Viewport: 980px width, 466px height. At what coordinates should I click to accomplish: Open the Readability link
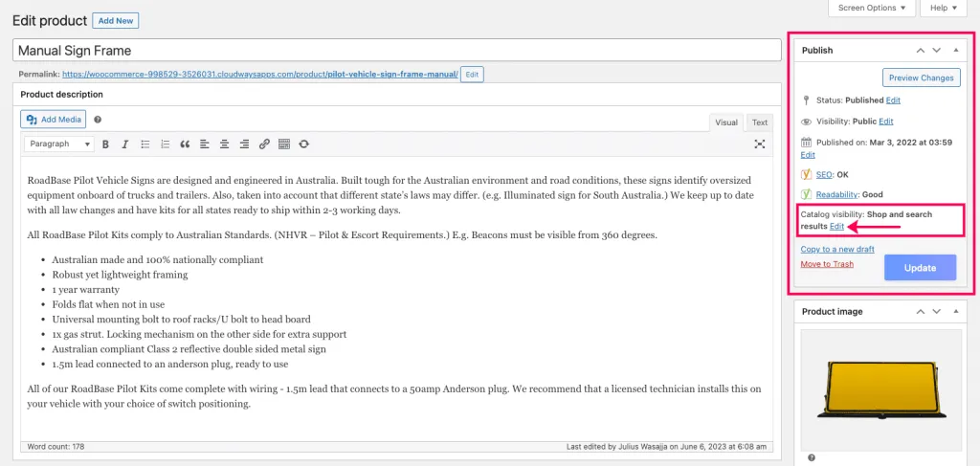[836, 194]
